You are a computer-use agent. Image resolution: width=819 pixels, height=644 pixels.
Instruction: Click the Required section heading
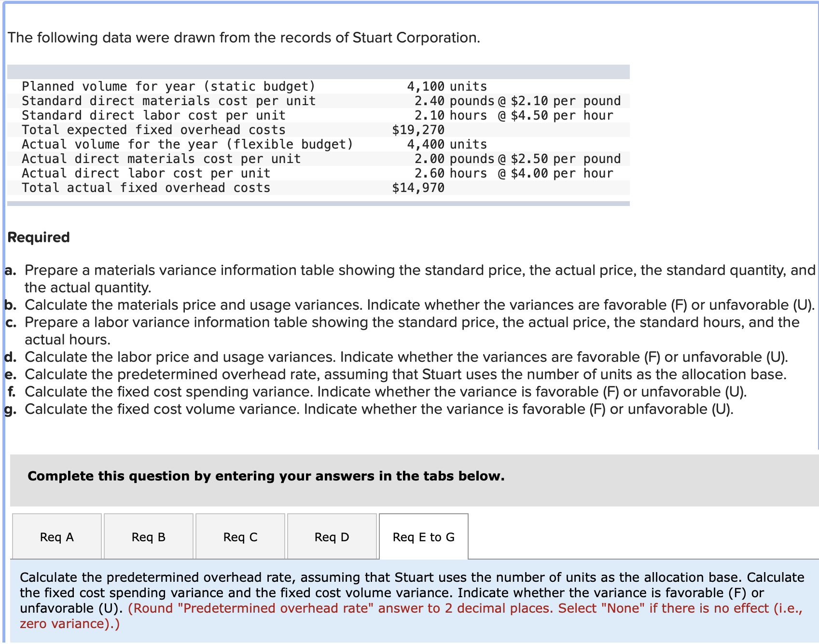pos(38,237)
